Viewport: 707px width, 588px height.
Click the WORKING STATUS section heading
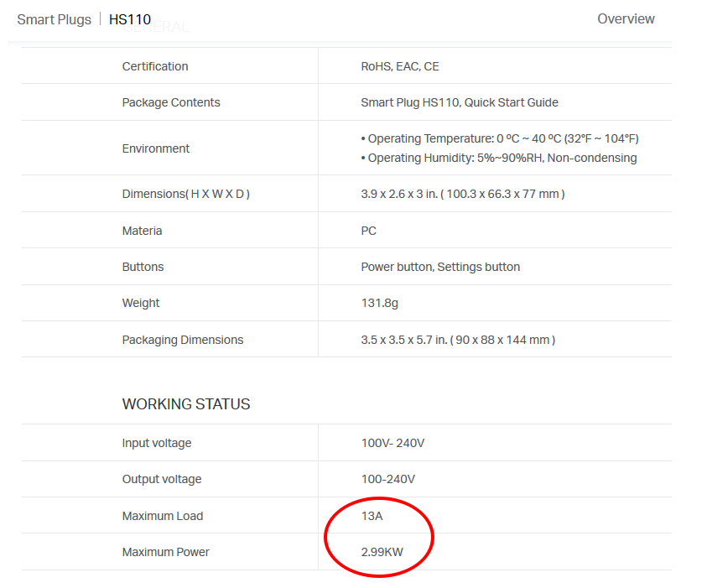[x=186, y=404]
